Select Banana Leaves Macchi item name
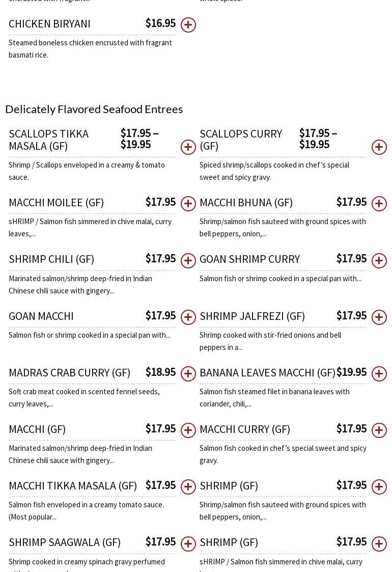Viewport: 392px width, 572px height. point(267,373)
